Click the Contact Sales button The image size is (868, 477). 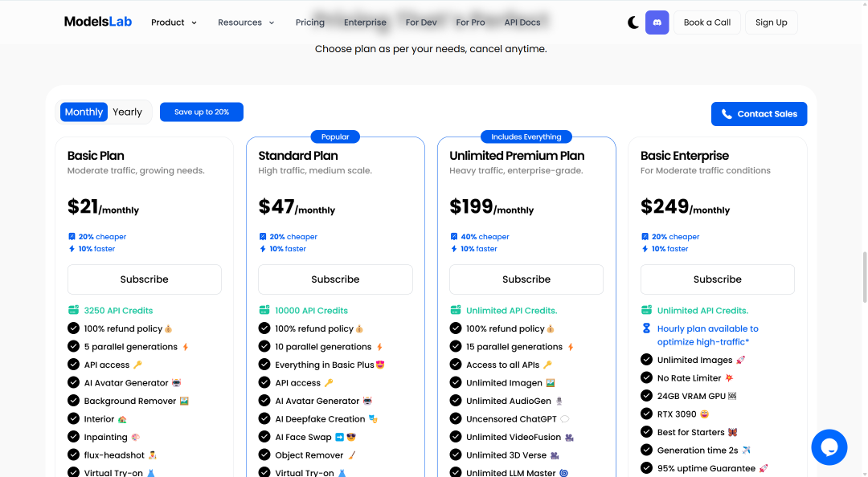(x=759, y=114)
